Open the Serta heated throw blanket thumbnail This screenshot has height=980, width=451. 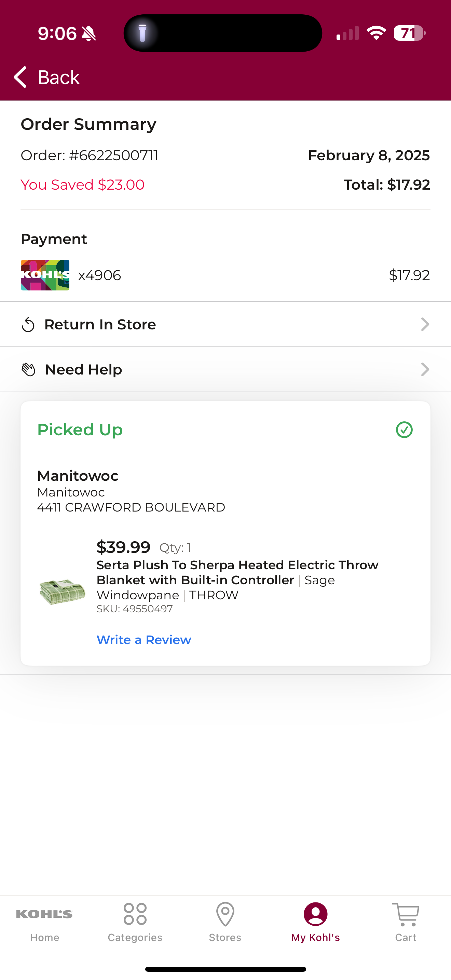click(x=63, y=591)
